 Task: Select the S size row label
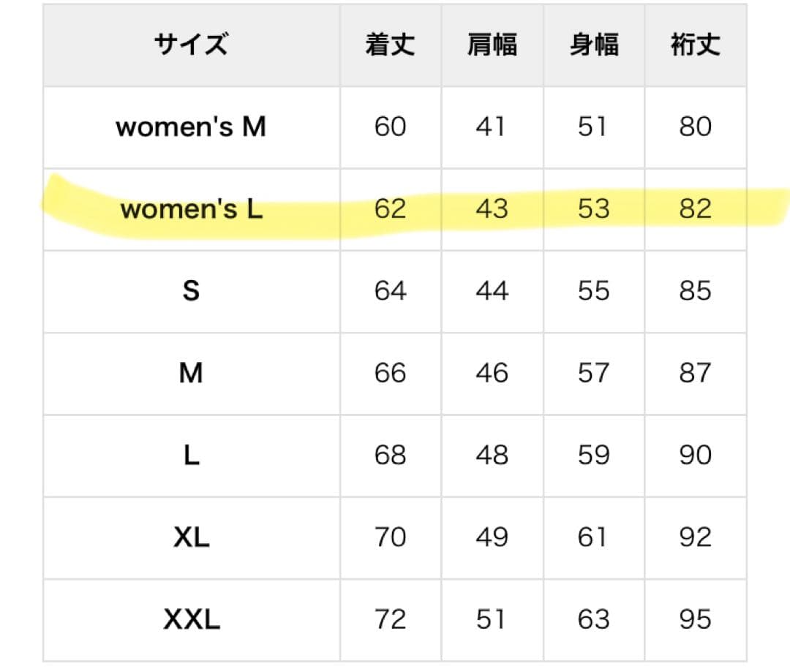coord(191,290)
